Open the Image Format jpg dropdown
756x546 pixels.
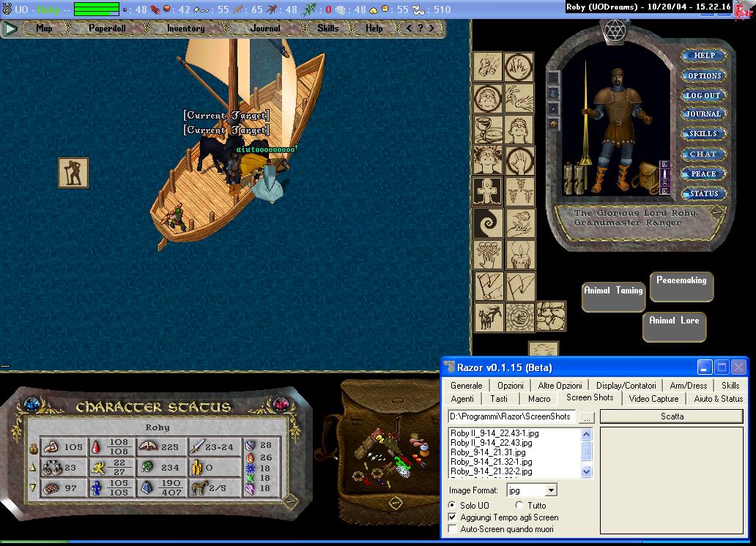(551, 490)
